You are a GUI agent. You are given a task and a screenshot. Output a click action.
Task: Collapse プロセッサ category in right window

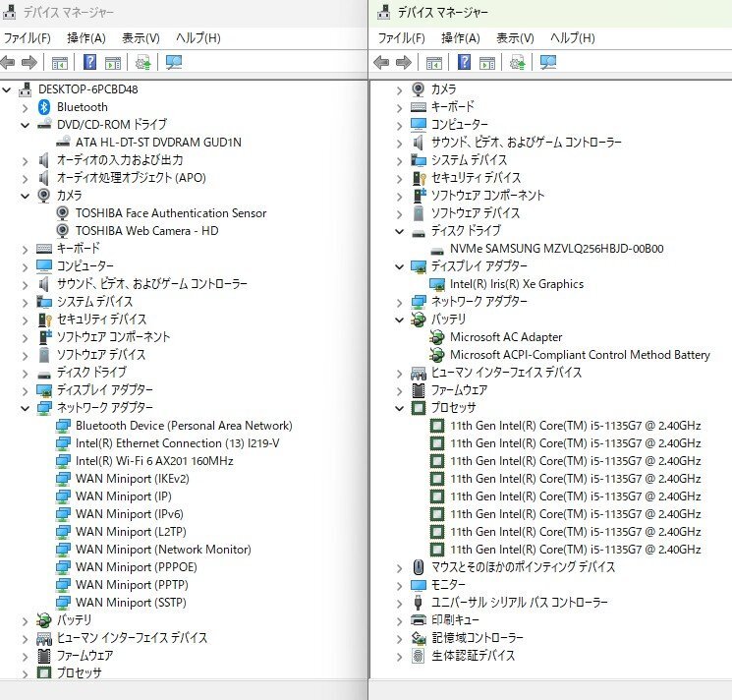pyautogui.click(x=400, y=408)
